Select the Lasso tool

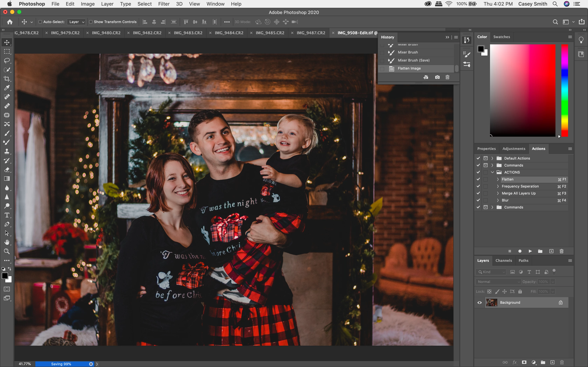(x=7, y=61)
